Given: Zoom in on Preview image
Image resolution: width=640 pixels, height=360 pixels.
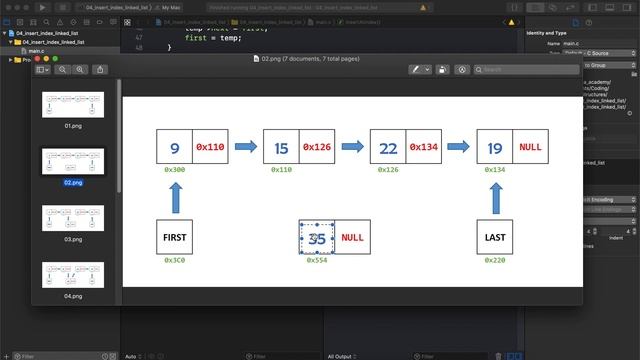Looking at the screenshot, I should point(80,70).
